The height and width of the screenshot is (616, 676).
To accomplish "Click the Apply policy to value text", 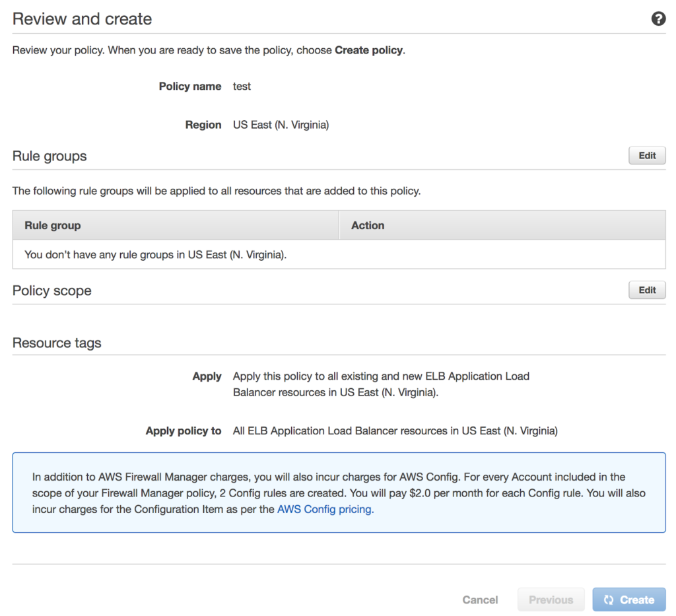I will [395, 431].
